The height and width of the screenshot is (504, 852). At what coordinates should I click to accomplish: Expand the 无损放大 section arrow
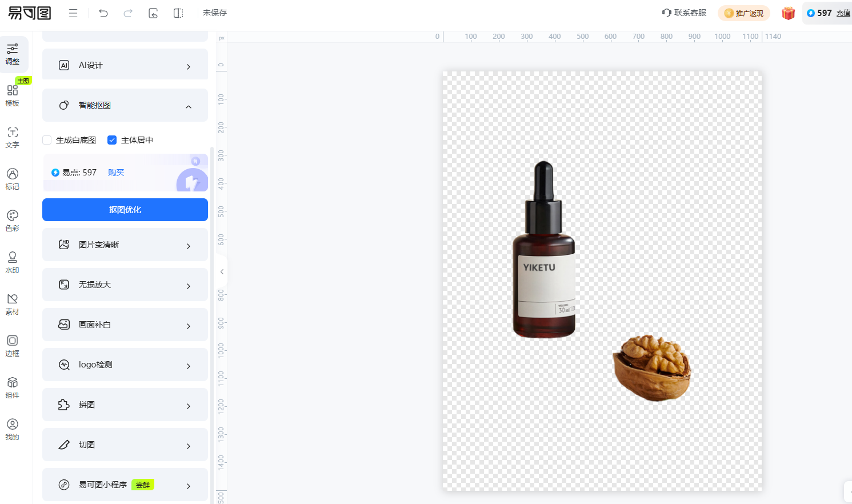(189, 286)
